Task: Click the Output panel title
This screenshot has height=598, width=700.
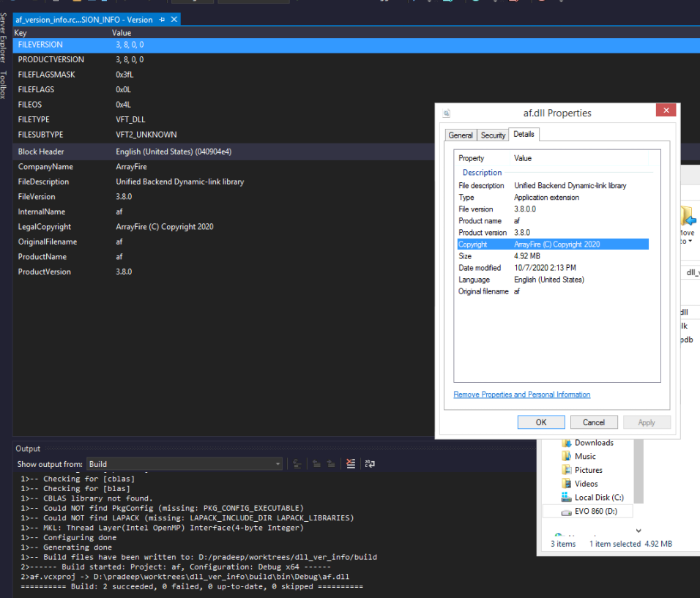Action: (28, 449)
